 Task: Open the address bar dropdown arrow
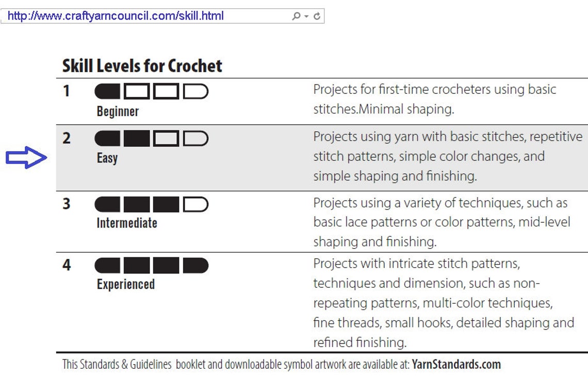(306, 17)
